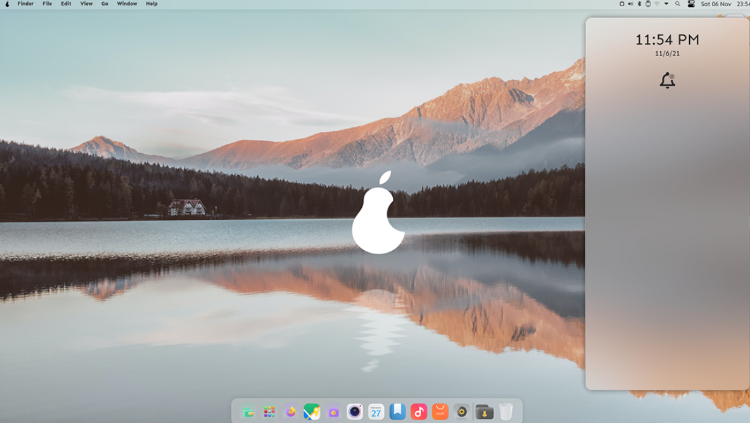Launch the round-lens Camera app in the dock
The width and height of the screenshot is (750, 423).
click(355, 412)
